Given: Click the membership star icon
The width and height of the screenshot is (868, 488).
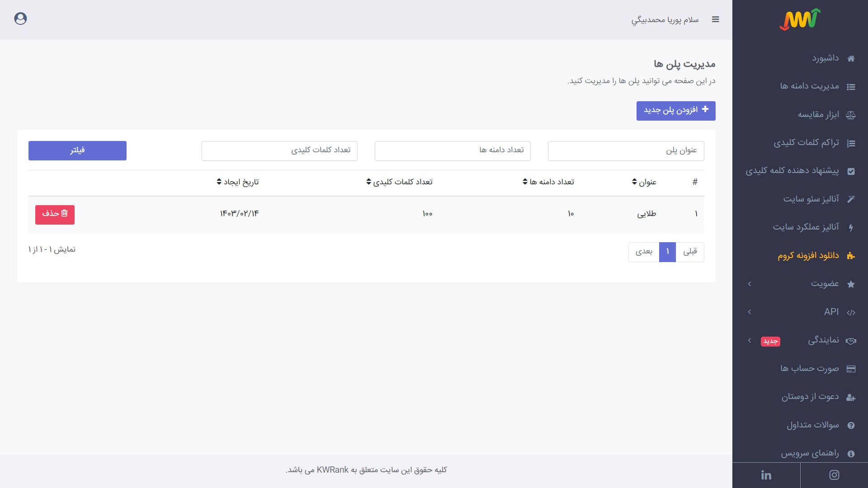Looking at the screenshot, I should (x=851, y=284).
